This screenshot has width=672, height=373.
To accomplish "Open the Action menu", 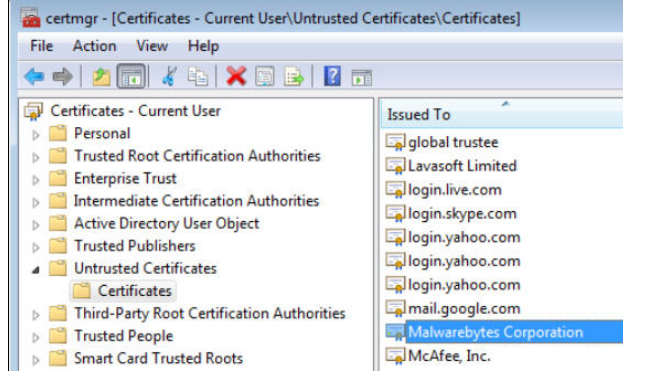I will 94,46.
